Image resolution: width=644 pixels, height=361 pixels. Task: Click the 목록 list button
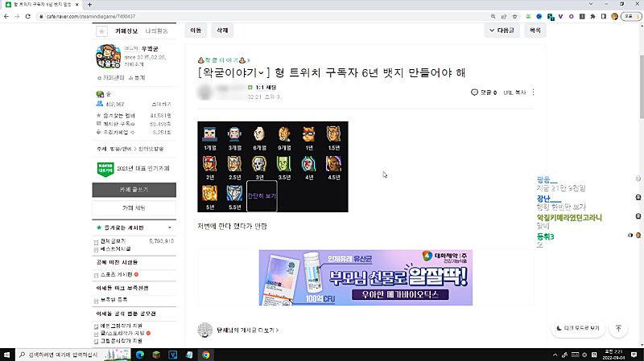pos(535,31)
